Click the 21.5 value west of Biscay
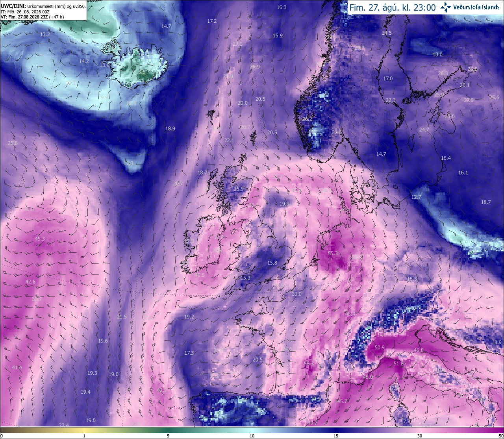Screen dimensions: 504x439 coord(122,317)
